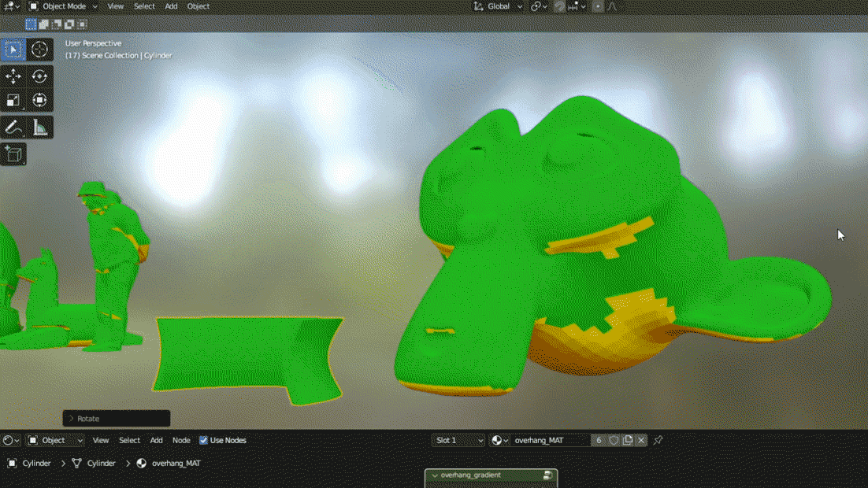Open the viewport View menu
Viewport: 868px width, 488px height.
point(115,6)
